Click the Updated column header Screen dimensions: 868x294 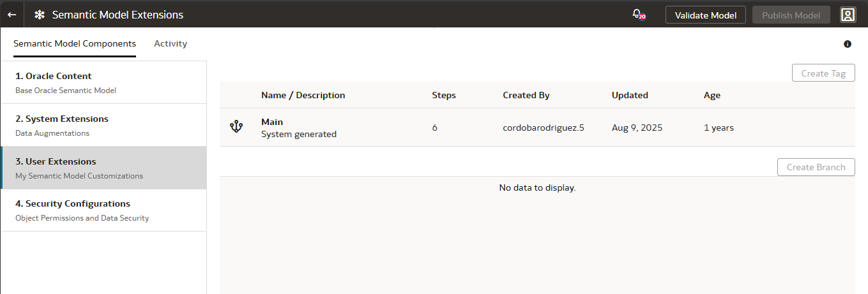630,95
